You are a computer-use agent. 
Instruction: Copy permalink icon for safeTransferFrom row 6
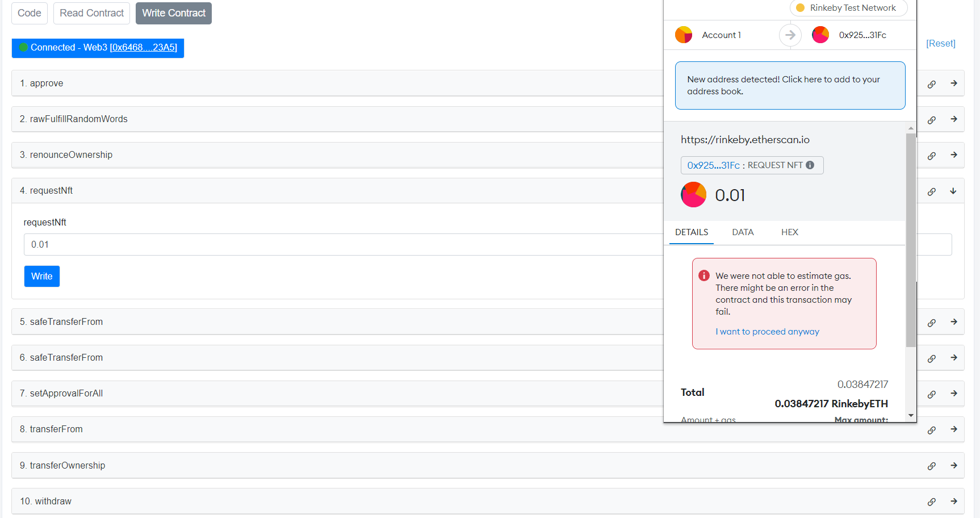(x=932, y=358)
